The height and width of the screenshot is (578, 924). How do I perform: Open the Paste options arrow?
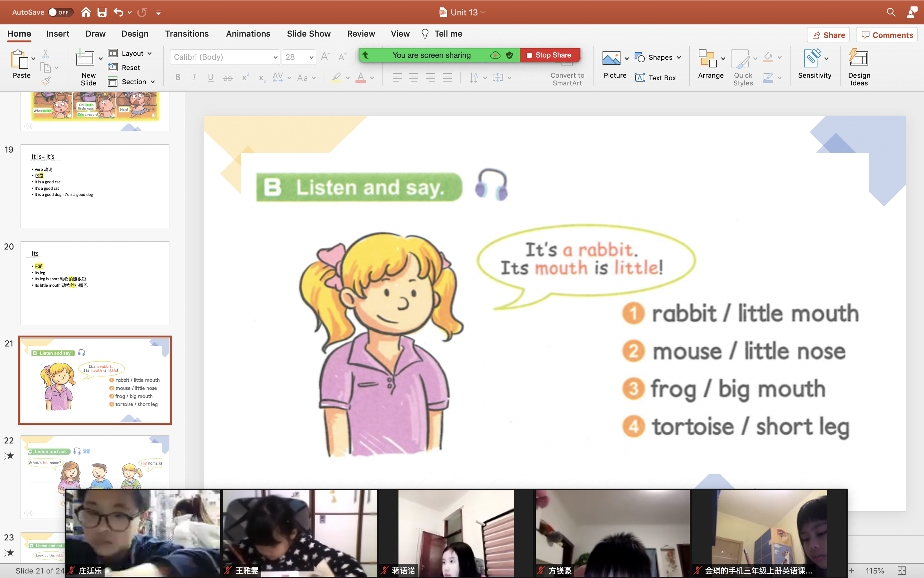pos(34,58)
